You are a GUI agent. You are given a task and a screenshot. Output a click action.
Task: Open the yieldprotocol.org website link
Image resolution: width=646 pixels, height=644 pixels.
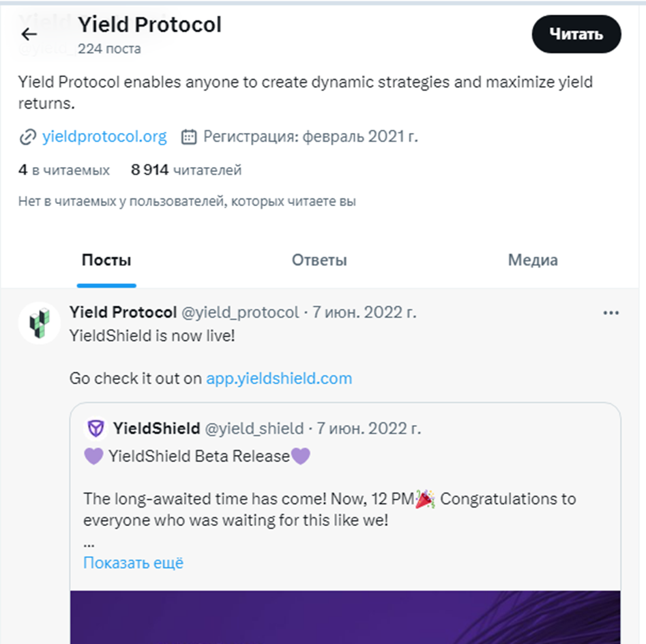[x=104, y=136]
